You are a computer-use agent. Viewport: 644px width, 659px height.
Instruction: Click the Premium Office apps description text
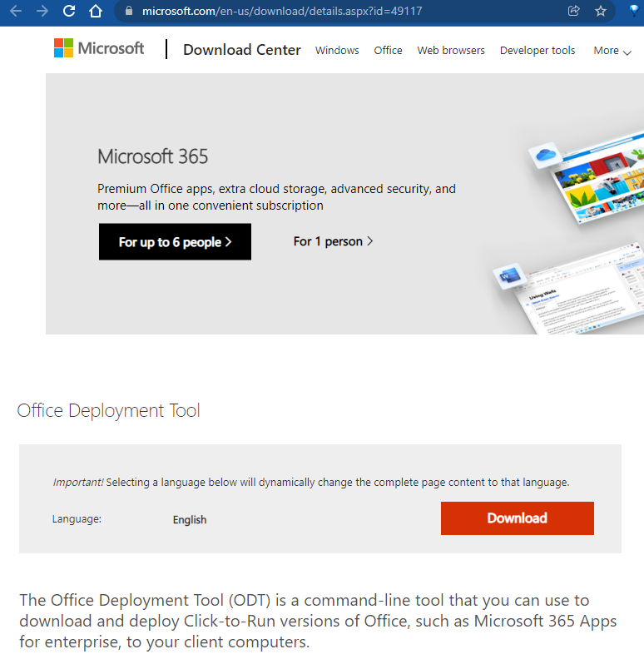(276, 197)
